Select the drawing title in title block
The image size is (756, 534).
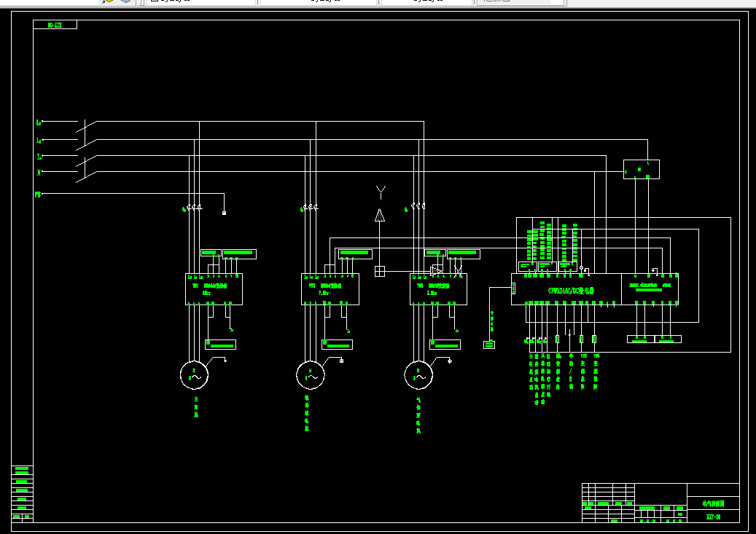713,503
